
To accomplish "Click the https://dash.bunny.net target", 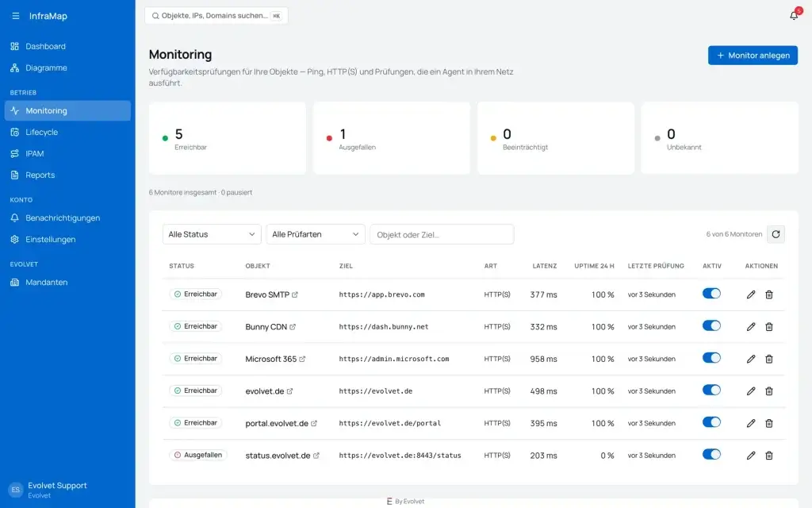I will (x=384, y=326).
